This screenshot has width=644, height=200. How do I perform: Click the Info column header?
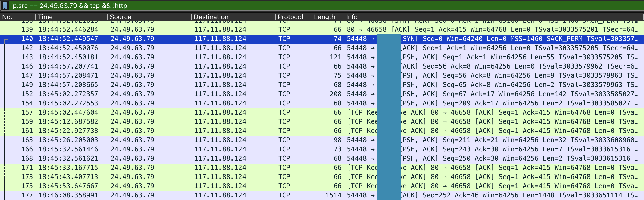tap(352, 17)
